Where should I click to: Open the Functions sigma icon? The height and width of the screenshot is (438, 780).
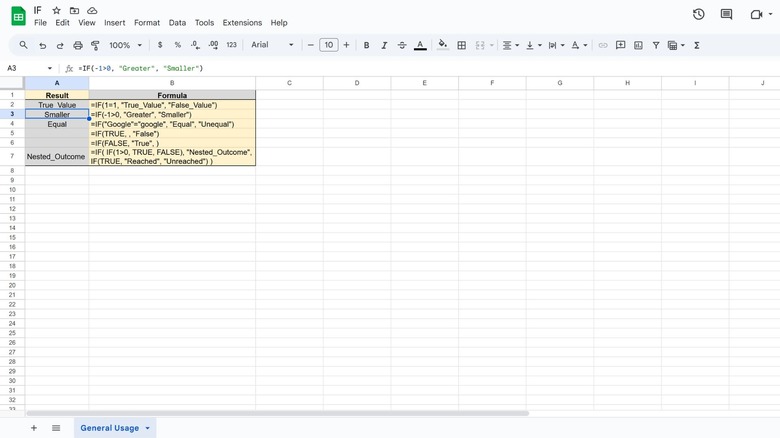(x=697, y=45)
